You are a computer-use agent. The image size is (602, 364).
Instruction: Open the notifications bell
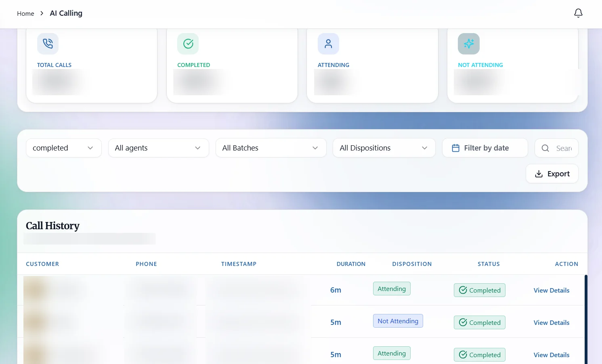click(578, 13)
